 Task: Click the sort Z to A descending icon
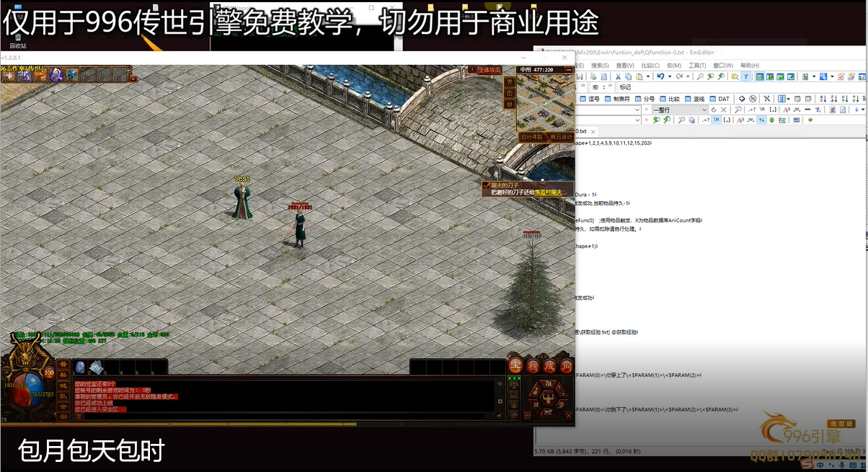[833, 99]
